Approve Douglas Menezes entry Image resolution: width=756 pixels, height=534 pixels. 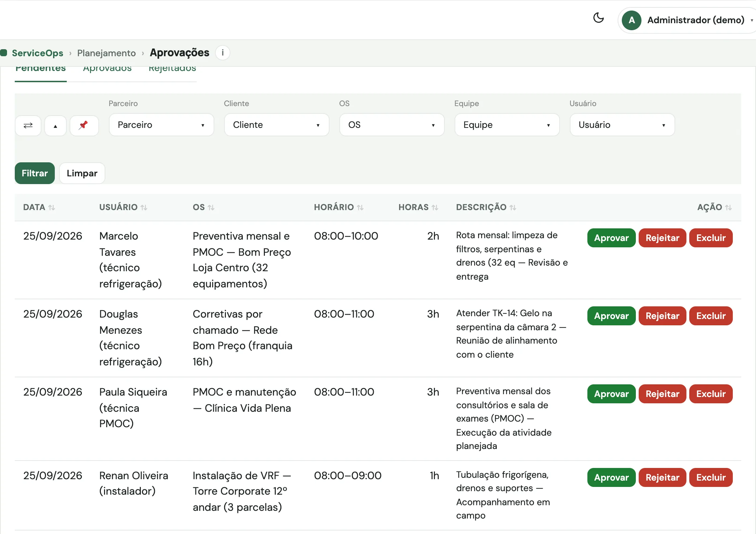point(611,316)
